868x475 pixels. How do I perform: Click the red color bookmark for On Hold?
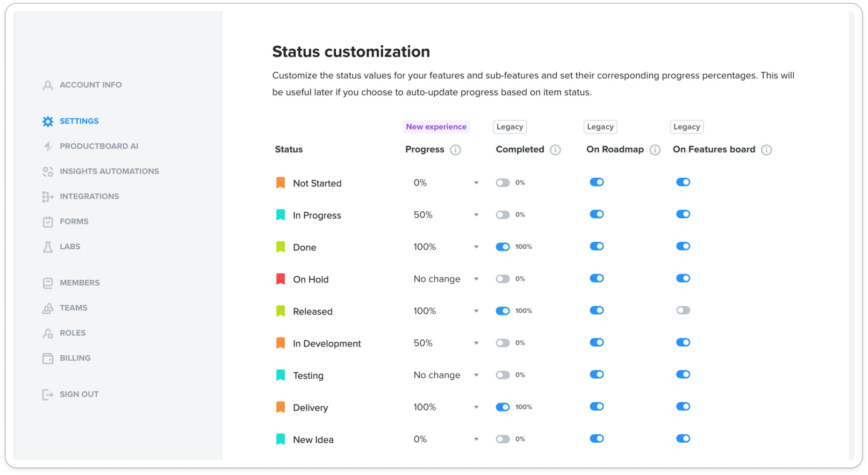(280, 279)
